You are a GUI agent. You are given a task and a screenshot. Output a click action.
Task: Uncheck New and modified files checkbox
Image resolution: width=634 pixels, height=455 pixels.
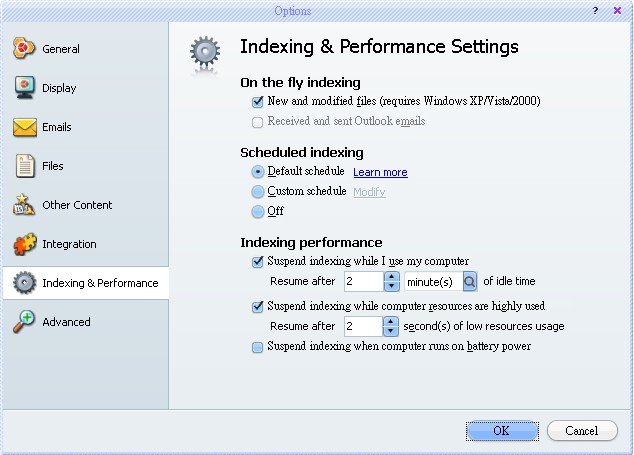258,102
